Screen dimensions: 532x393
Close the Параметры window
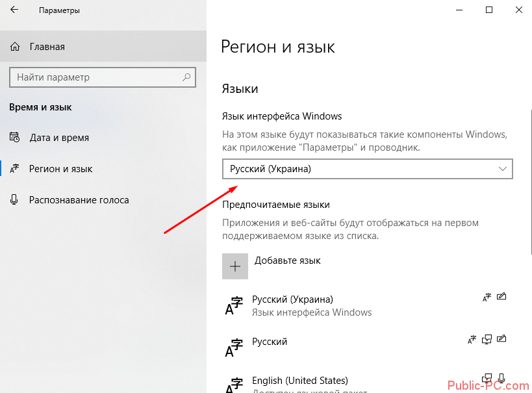(x=519, y=10)
